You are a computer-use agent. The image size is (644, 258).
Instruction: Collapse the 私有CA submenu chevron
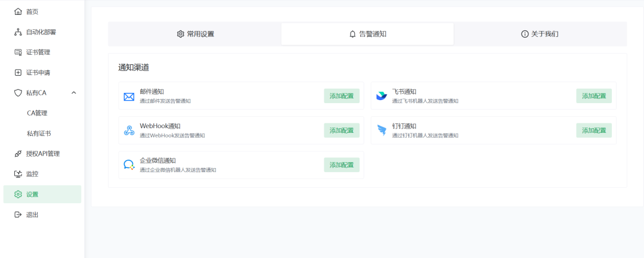(73, 93)
